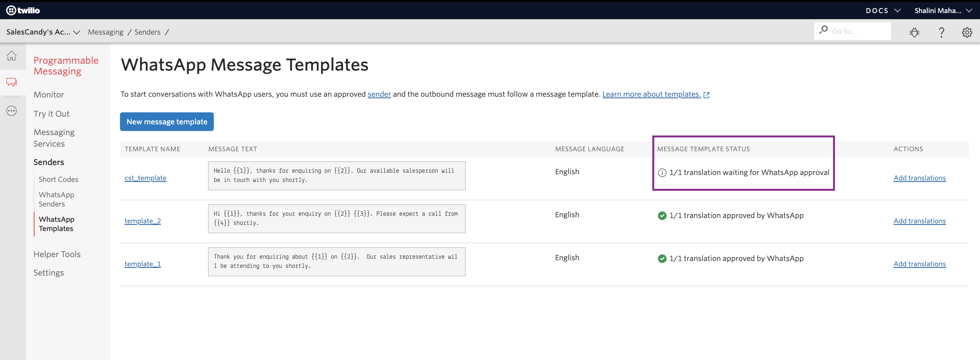Screen dimensions: 980x360
Task: Expand the SalesCandy's account dropdown
Action: pyautogui.click(x=43, y=32)
